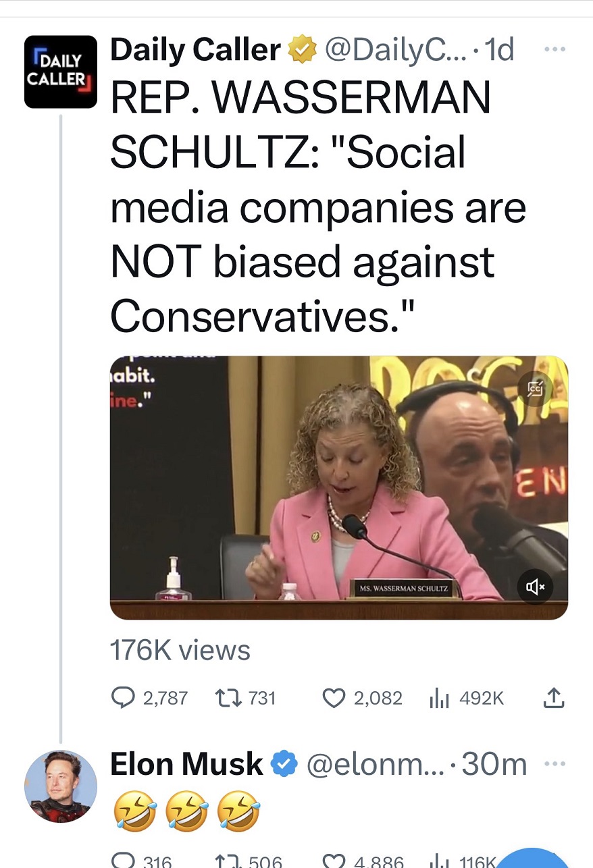
Task: Play the Wasserman Schultz video
Action: (338, 486)
